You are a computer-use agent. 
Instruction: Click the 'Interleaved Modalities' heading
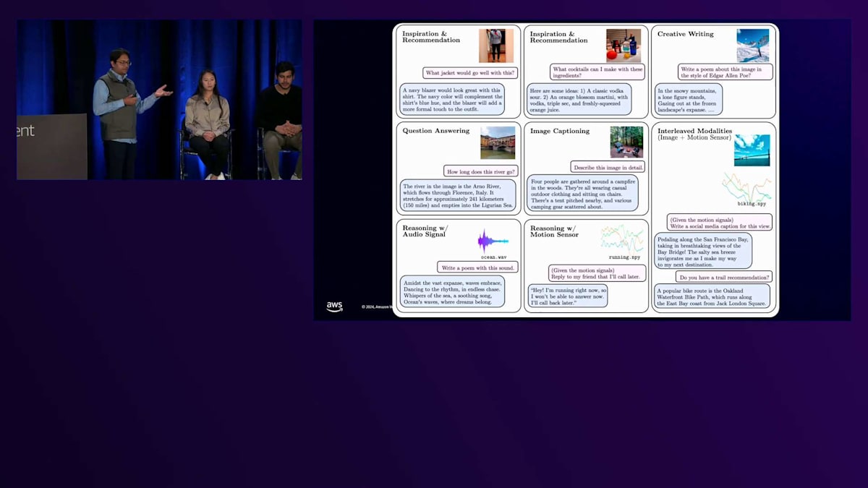(x=694, y=131)
